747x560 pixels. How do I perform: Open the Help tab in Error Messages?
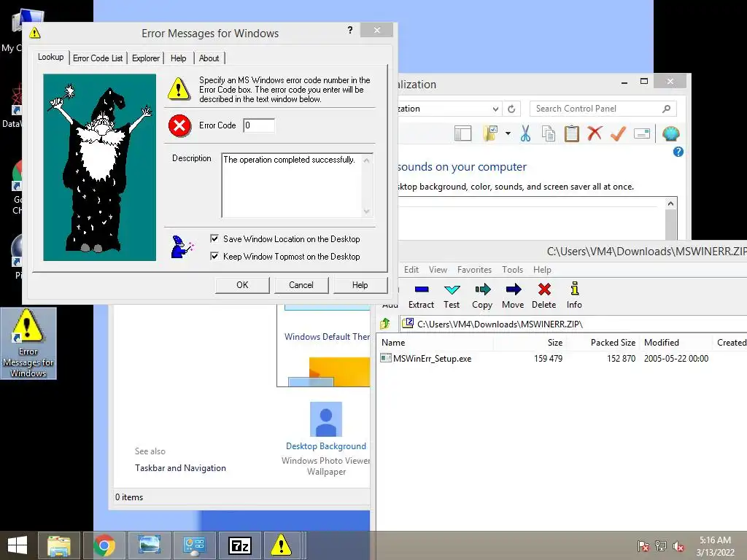pyautogui.click(x=178, y=58)
